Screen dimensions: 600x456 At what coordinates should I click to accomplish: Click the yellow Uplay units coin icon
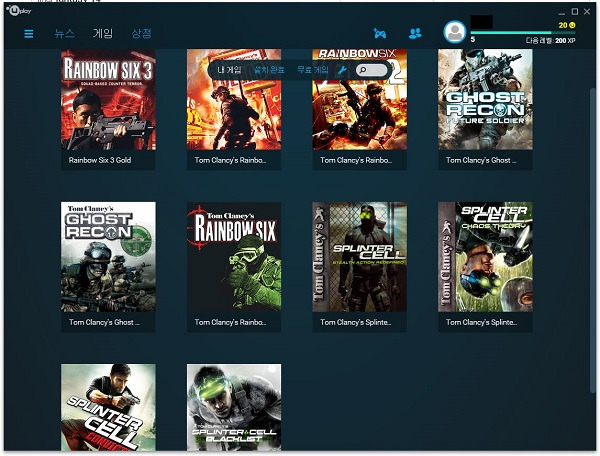click(x=572, y=25)
